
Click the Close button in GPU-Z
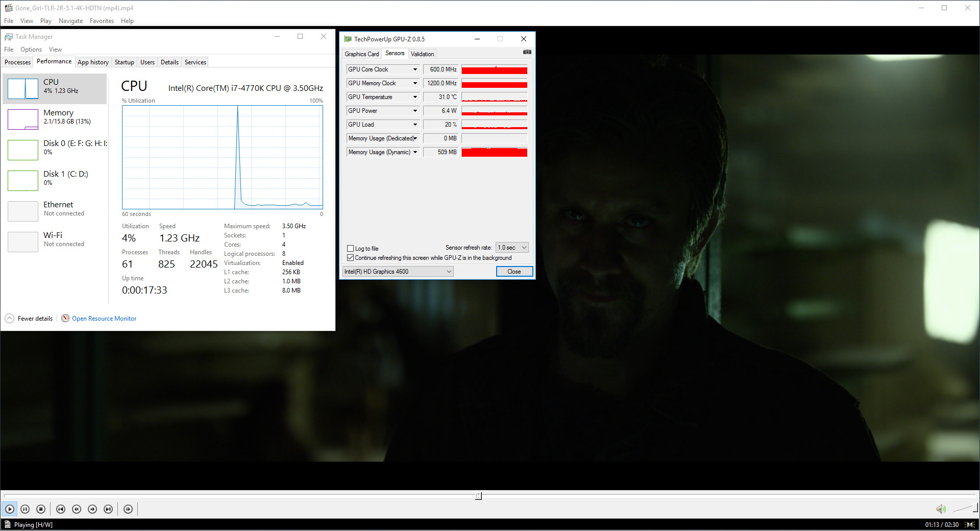coord(514,272)
